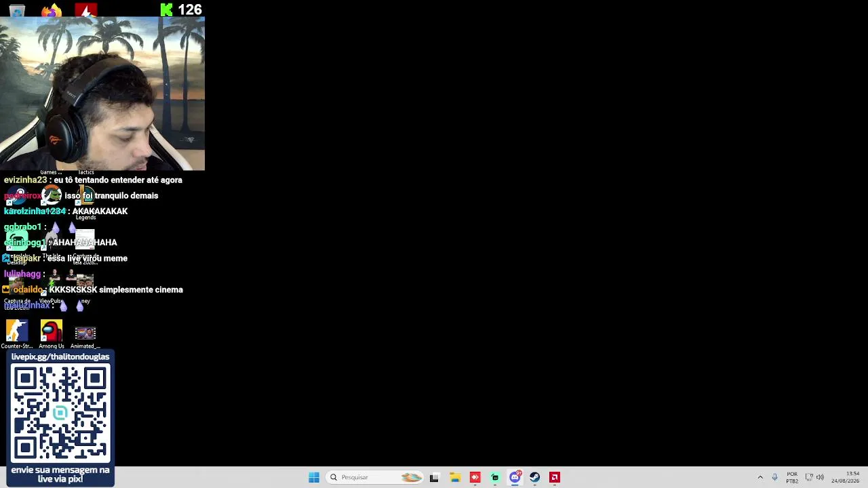Open the POR PTB2 language switcher
This screenshot has width=868, height=488.
point(792,477)
